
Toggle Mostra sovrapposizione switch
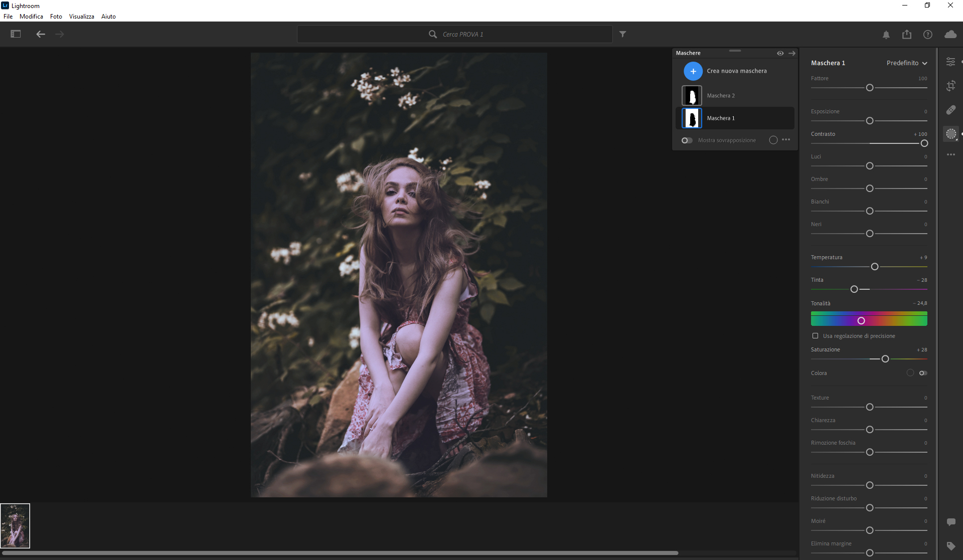coord(687,140)
